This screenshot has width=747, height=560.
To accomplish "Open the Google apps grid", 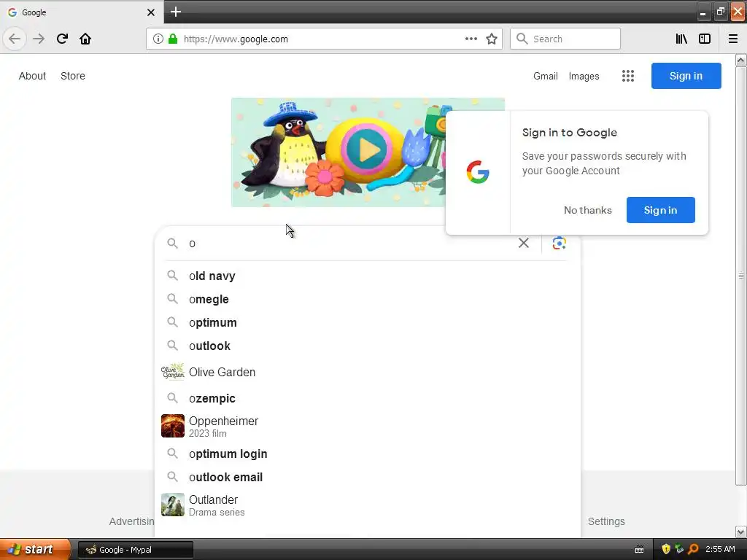I will click(628, 76).
